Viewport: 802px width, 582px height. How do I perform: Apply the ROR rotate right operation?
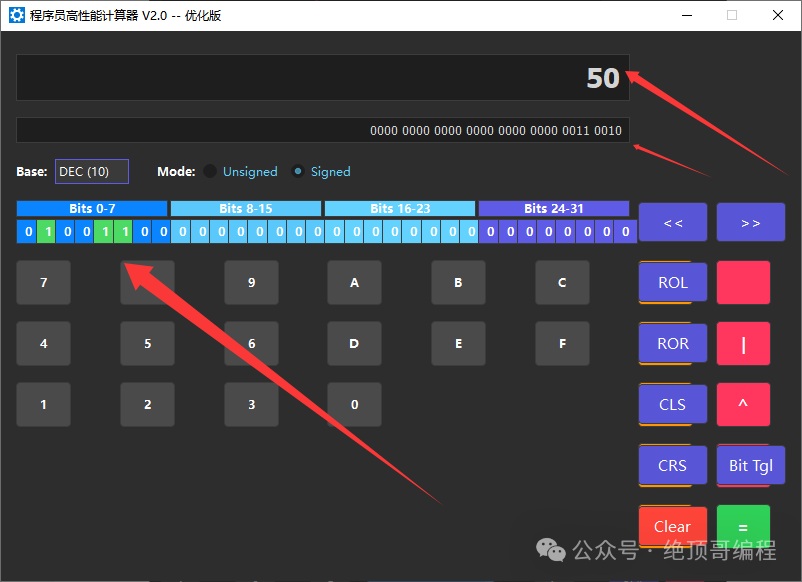[x=673, y=343]
